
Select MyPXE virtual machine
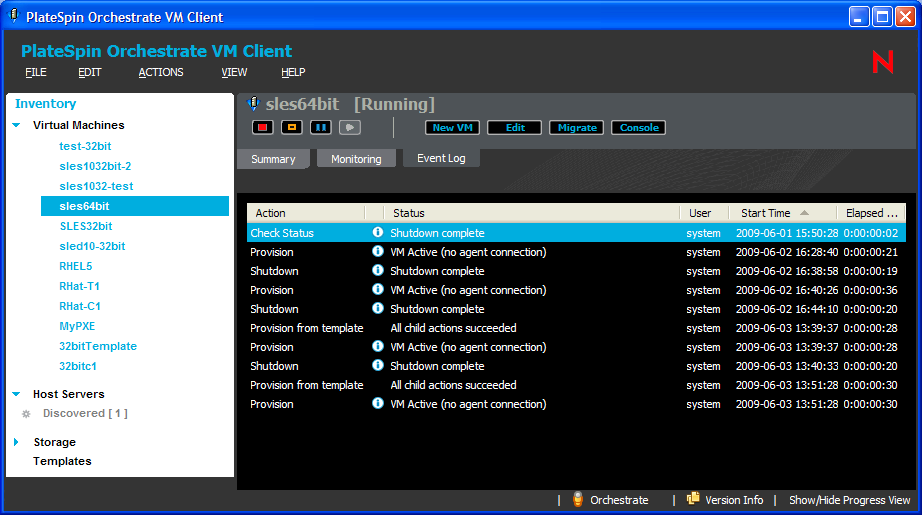coord(77,326)
